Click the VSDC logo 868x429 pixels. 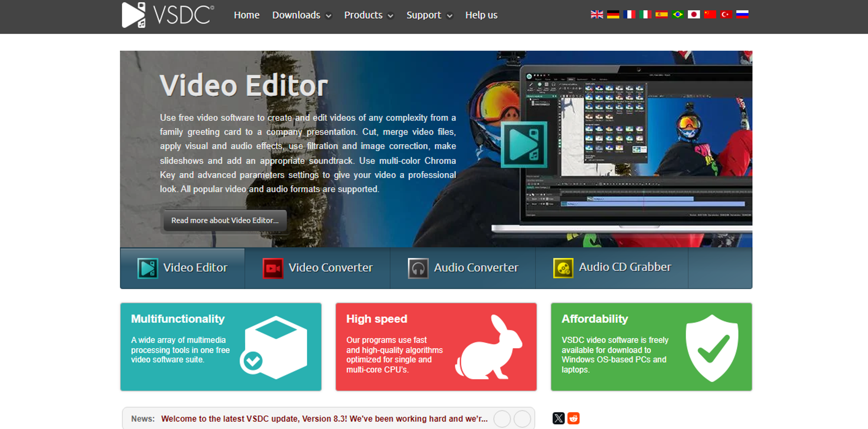[168, 15]
